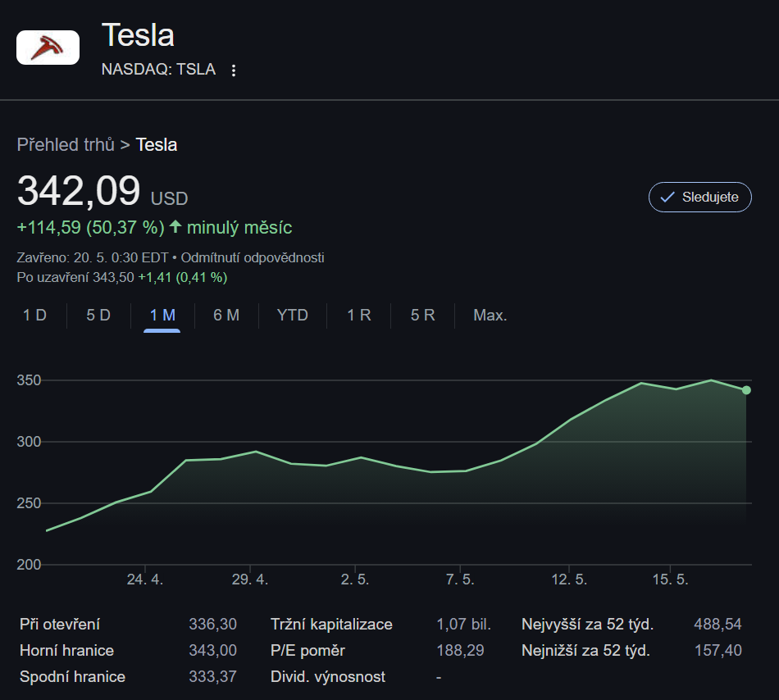
Task: Select the 6 M range tab
Action: pyautogui.click(x=226, y=316)
